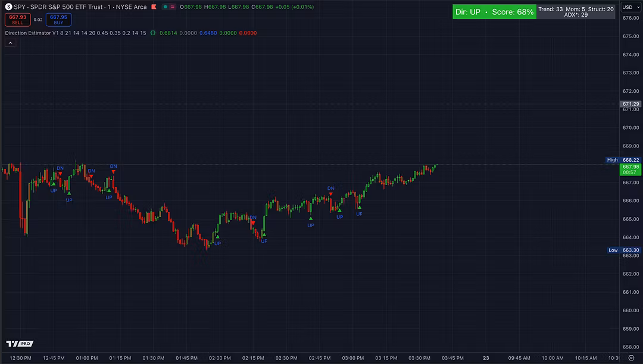Click the TradingView PRO logo
Image resolution: width=643 pixels, height=364 pixels.
(x=19, y=344)
